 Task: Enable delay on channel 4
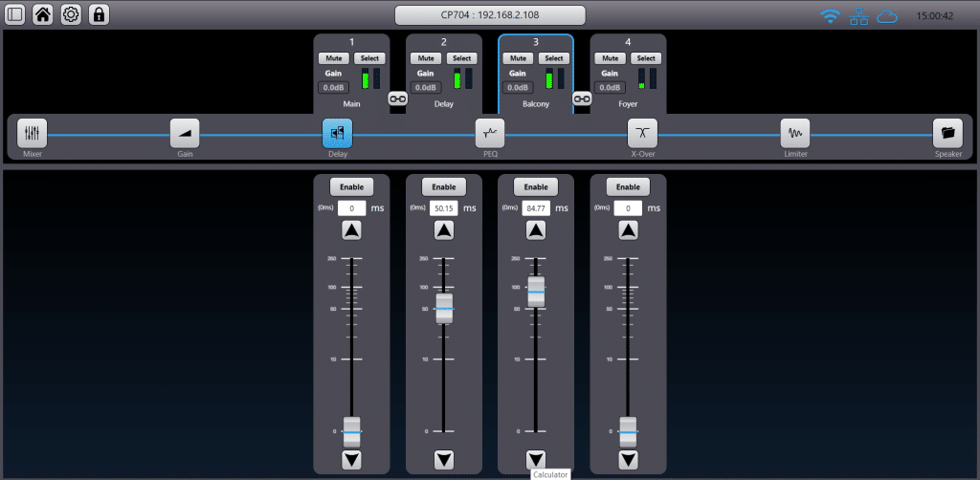pyautogui.click(x=628, y=186)
